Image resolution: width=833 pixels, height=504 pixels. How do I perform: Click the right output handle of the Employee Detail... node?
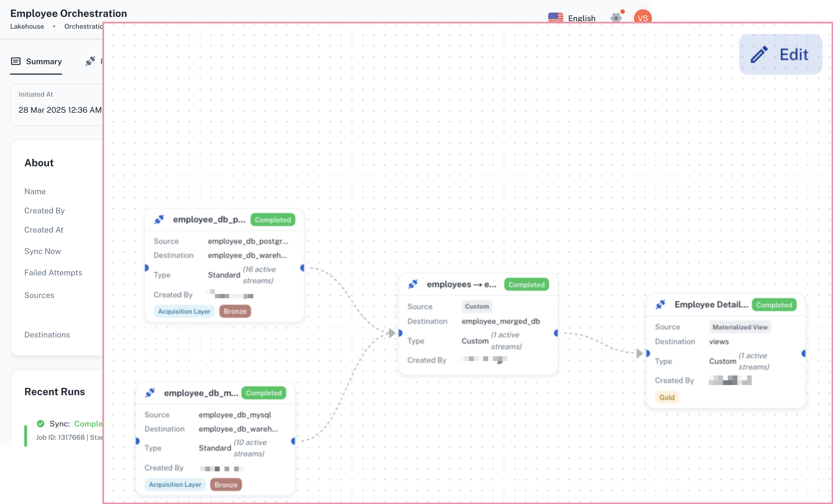coord(804,353)
